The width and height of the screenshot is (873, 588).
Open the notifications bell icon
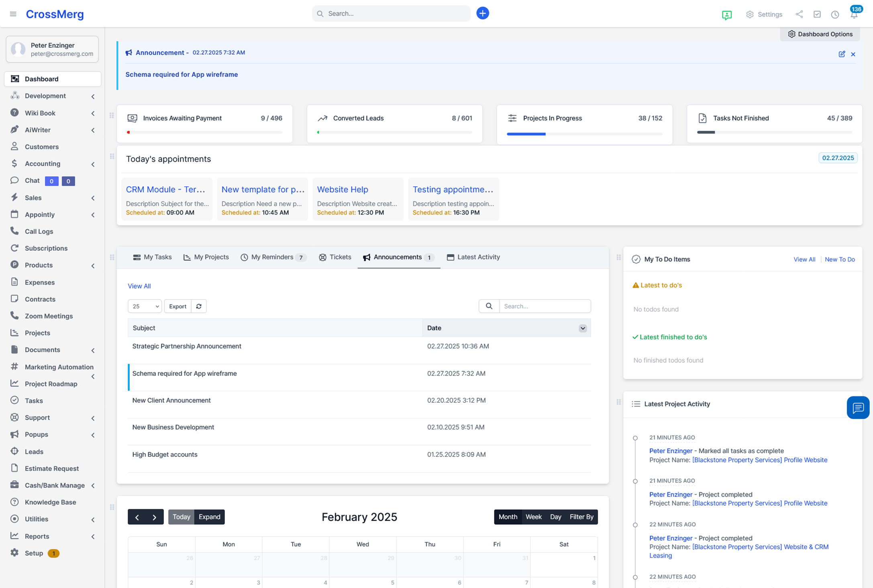click(854, 14)
